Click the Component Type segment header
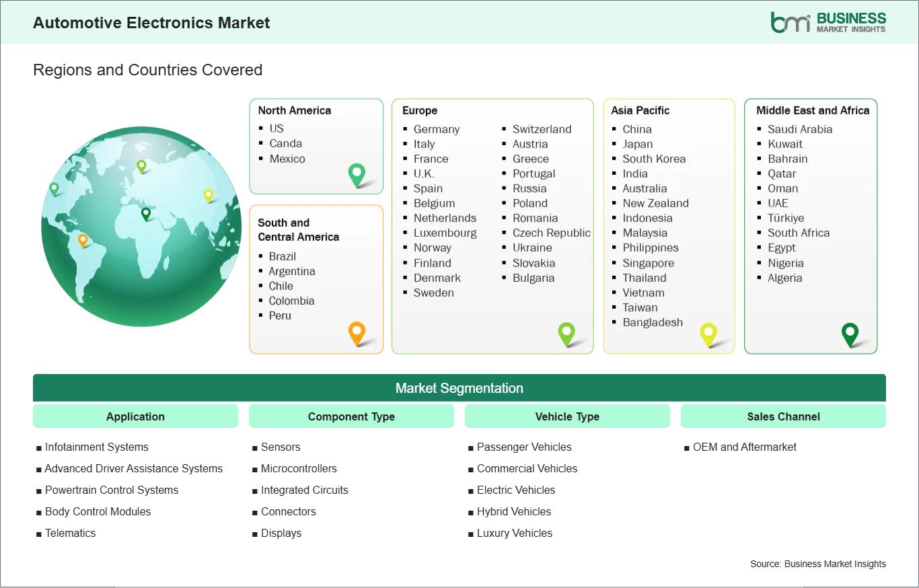The height and width of the screenshot is (588, 919). 351,416
